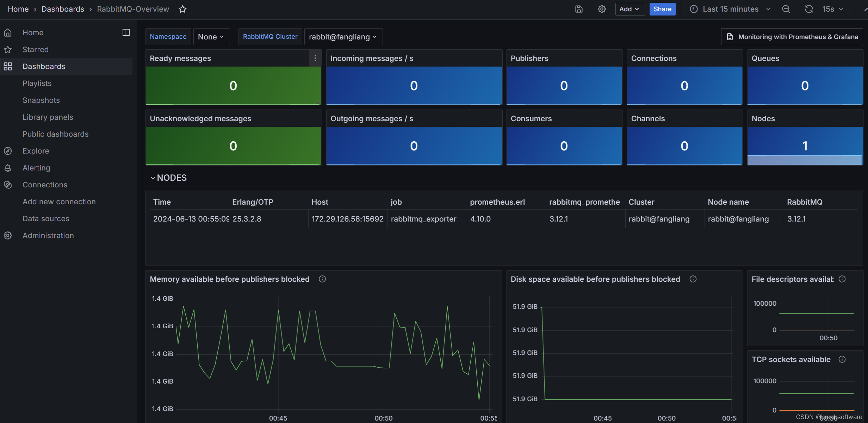Click the Starred star icon in sidebar

[8, 50]
